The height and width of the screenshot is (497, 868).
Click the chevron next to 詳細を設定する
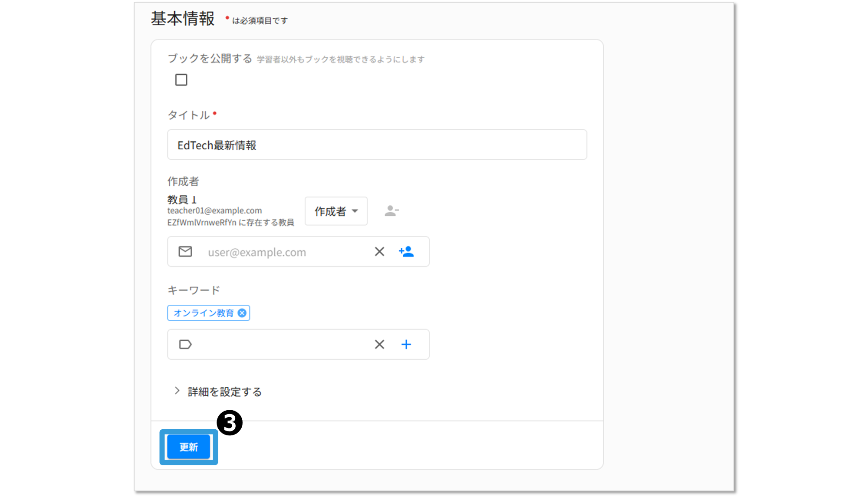(177, 391)
